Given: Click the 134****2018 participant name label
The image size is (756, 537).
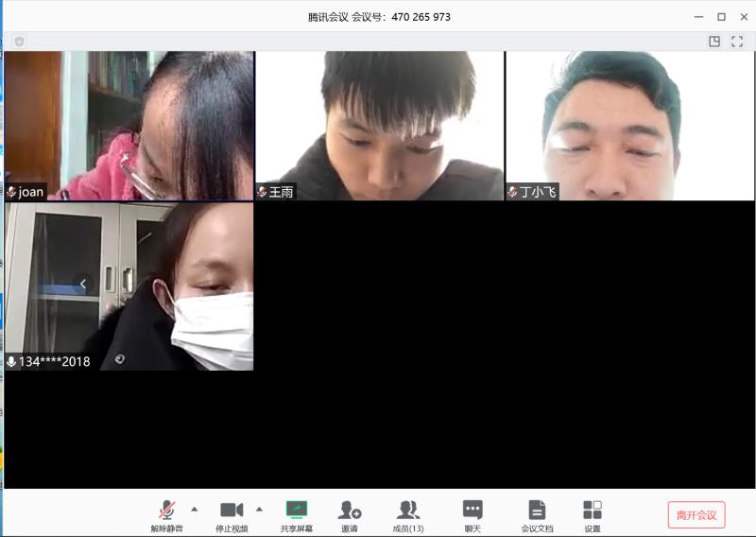Looking at the screenshot, I should click(54, 361).
